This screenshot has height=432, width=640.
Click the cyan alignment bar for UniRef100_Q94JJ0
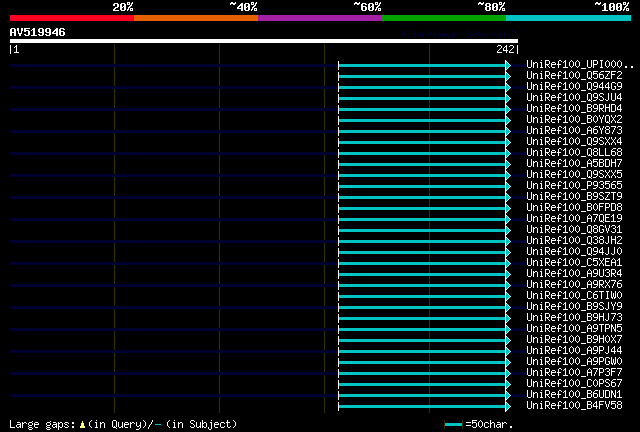(422, 253)
